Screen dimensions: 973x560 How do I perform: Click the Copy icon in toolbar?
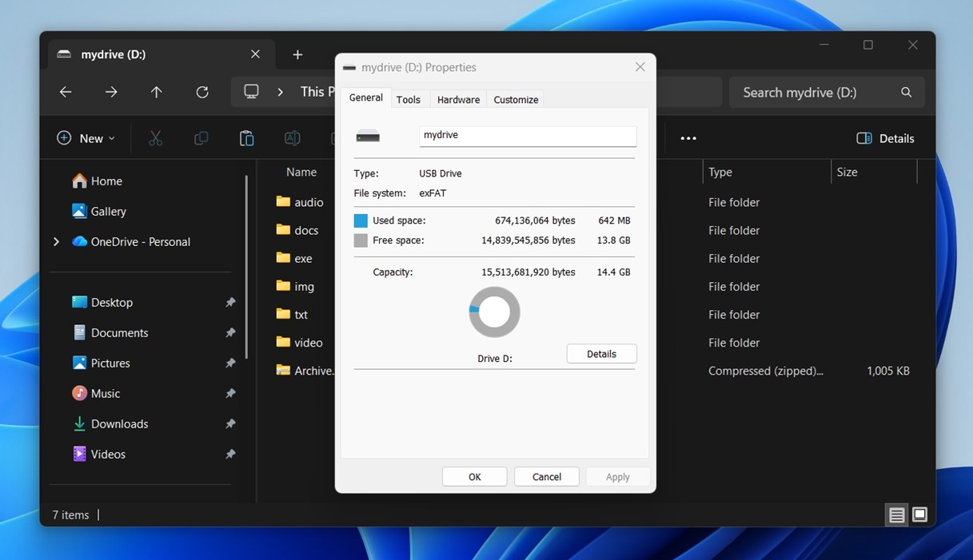201,138
